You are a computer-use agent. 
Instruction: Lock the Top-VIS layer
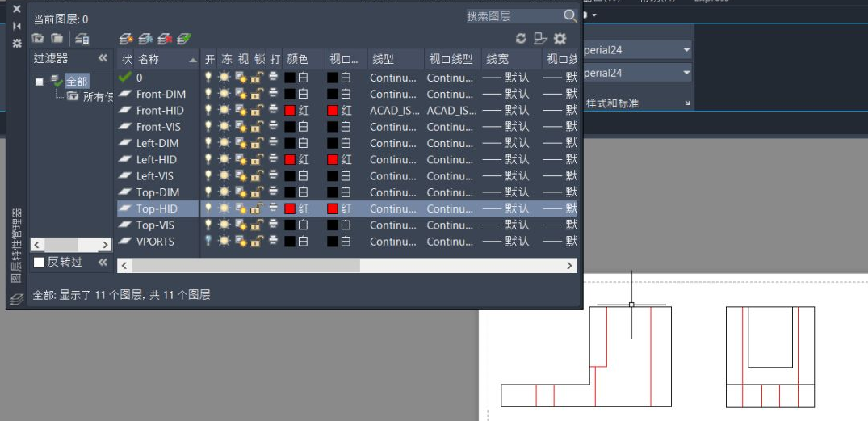tap(258, 225)
